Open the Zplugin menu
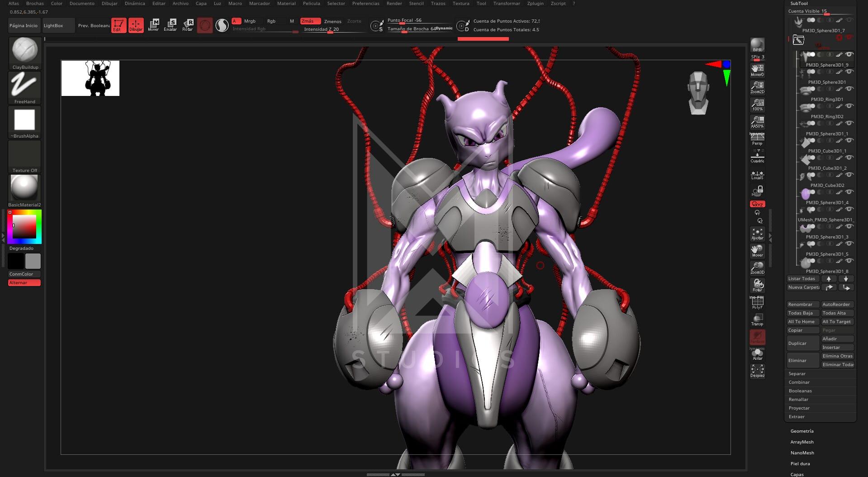The width and height of the screenshot is (868, 477). tap(535, 3)
